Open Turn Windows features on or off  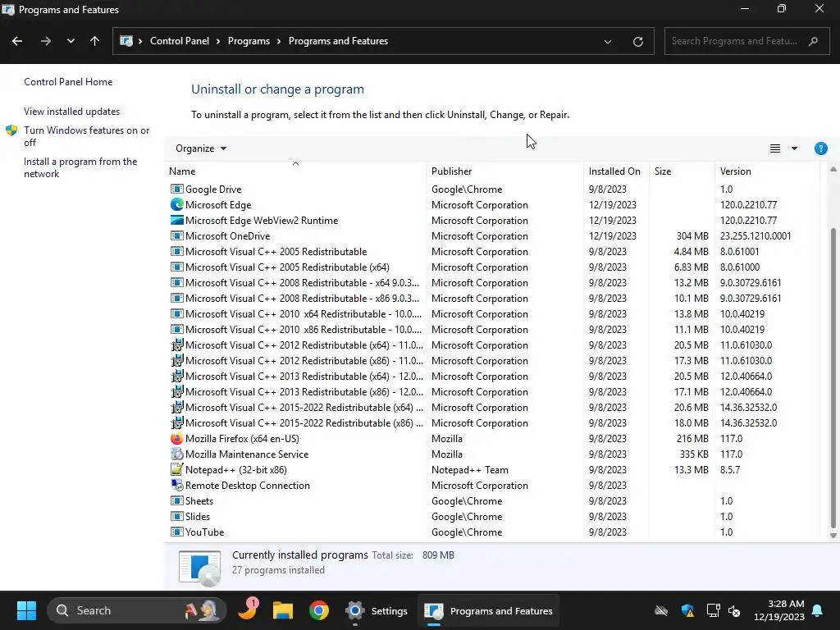(x=86, y=136)
